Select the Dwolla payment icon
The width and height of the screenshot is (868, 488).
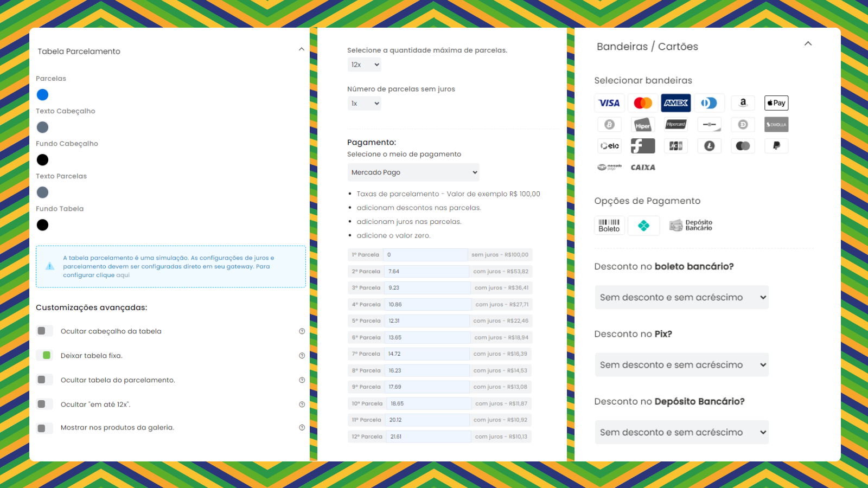click(x=776, y=125)
